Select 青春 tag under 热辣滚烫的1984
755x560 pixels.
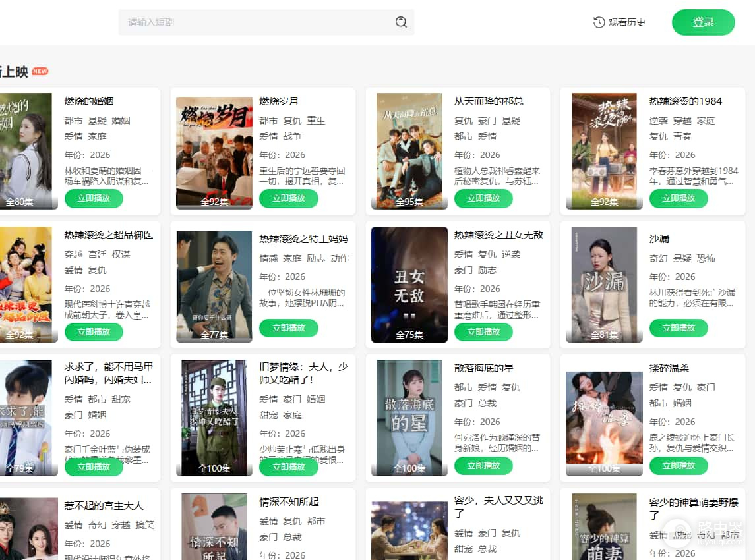[x=682, y=136]
